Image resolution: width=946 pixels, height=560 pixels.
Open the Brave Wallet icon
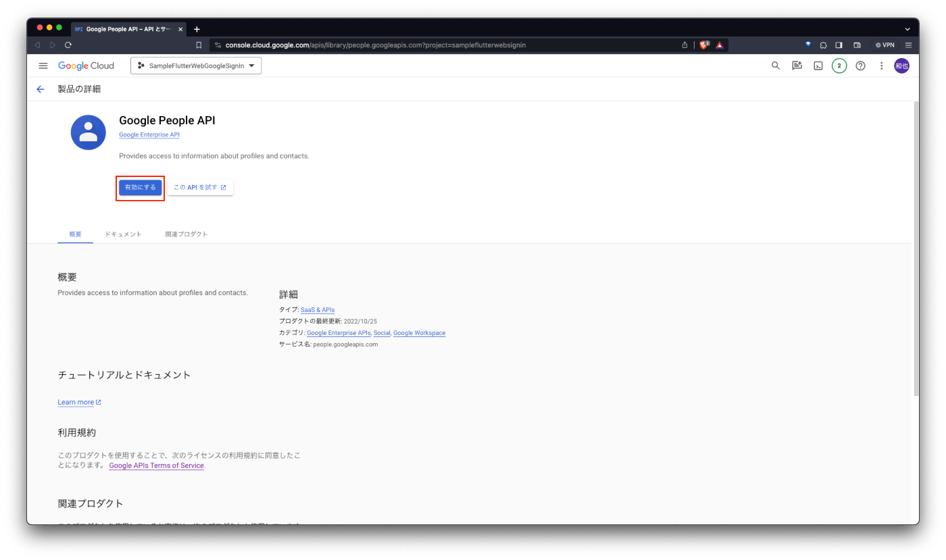tap(857, 45)
